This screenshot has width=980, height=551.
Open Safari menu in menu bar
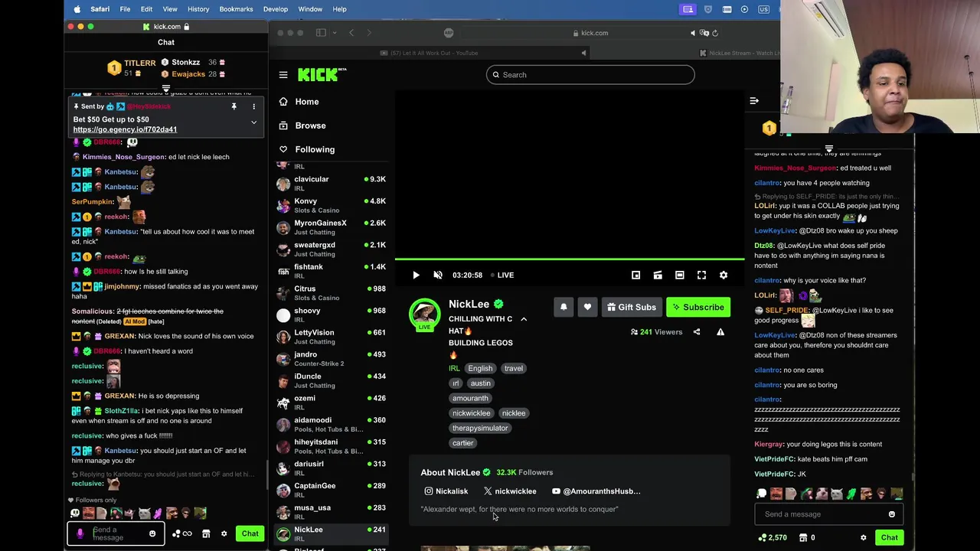coord(100,9)
